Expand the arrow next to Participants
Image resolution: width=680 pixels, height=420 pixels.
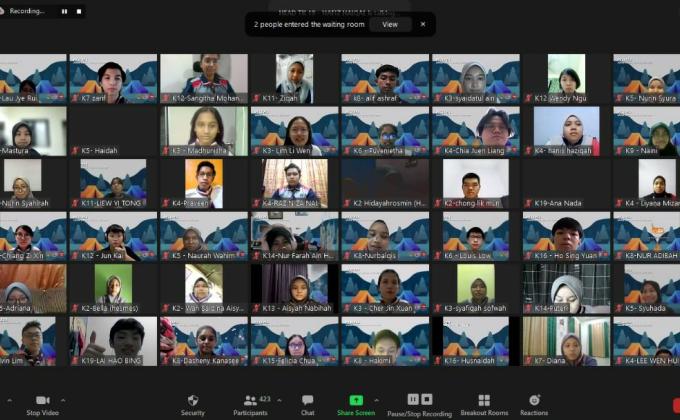(x=279, y=399)
